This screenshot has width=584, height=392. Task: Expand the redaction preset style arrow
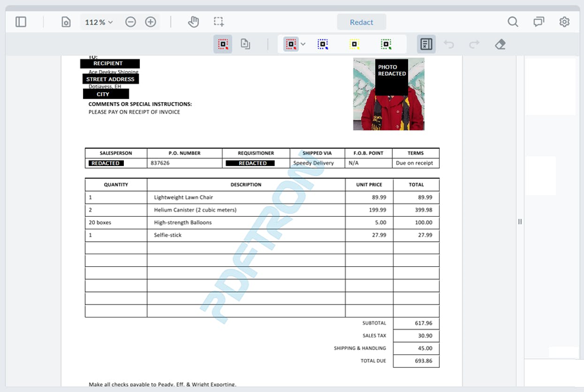tap(303, 44)
